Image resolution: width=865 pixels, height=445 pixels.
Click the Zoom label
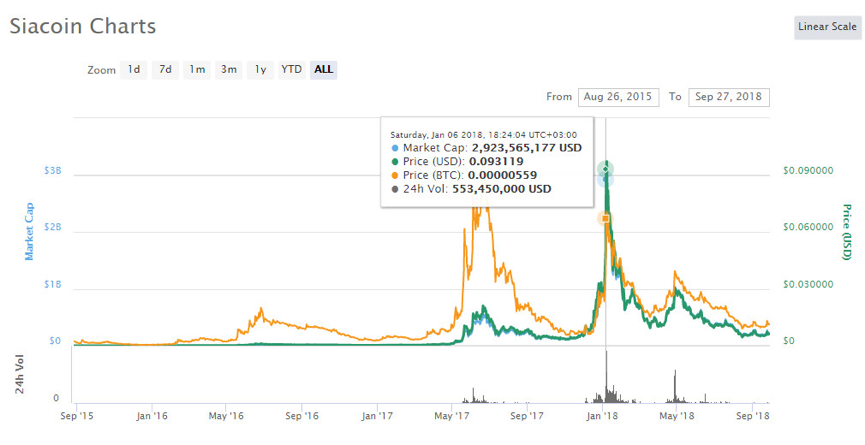coord(102,71)
